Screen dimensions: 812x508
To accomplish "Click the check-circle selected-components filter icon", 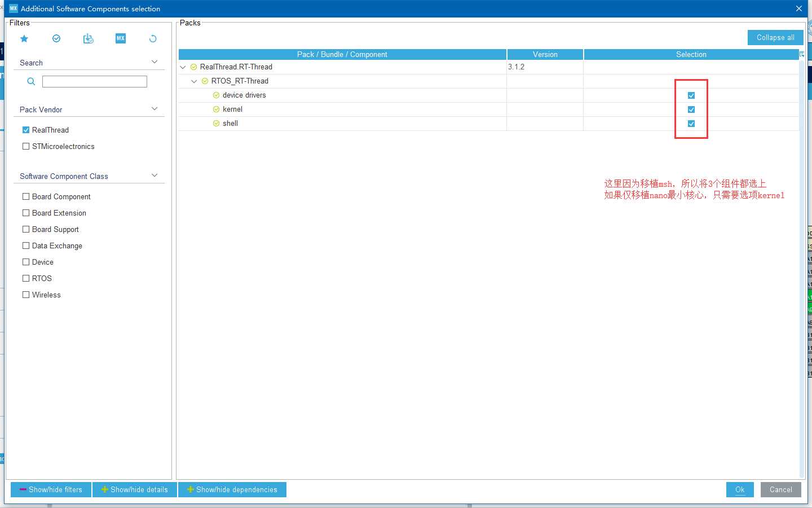I will (56, 38).
